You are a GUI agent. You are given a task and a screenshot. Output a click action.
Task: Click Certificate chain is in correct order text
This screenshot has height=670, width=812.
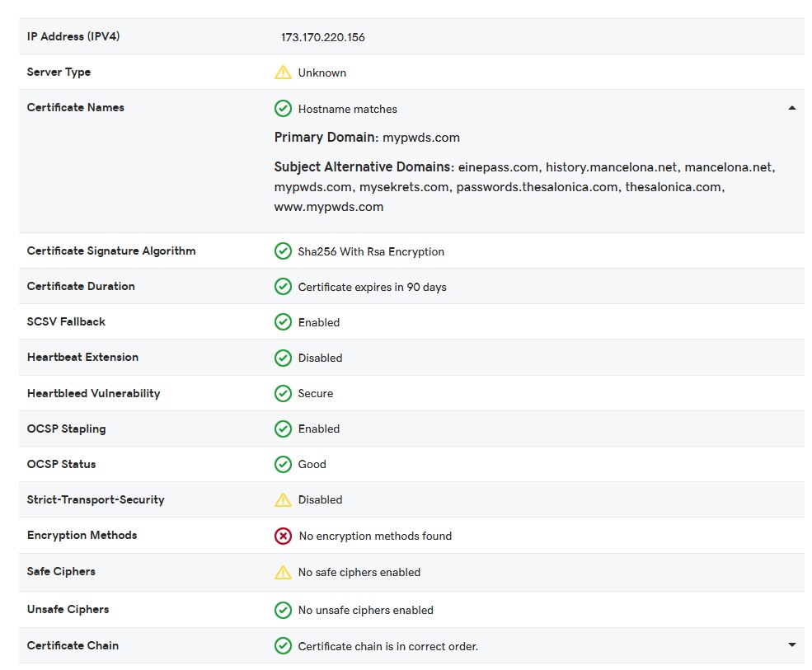[x=388, y=647]
